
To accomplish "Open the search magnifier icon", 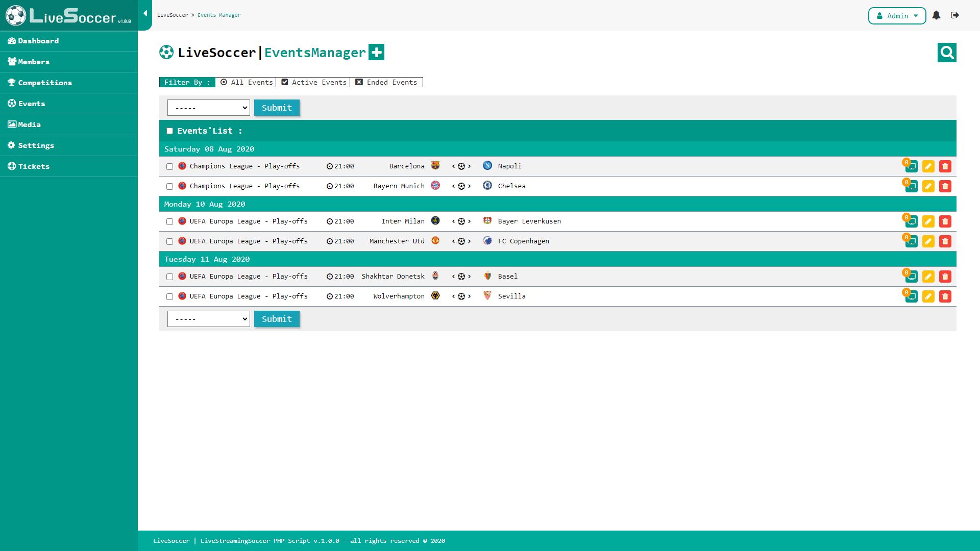I will [x=947, y=53].
